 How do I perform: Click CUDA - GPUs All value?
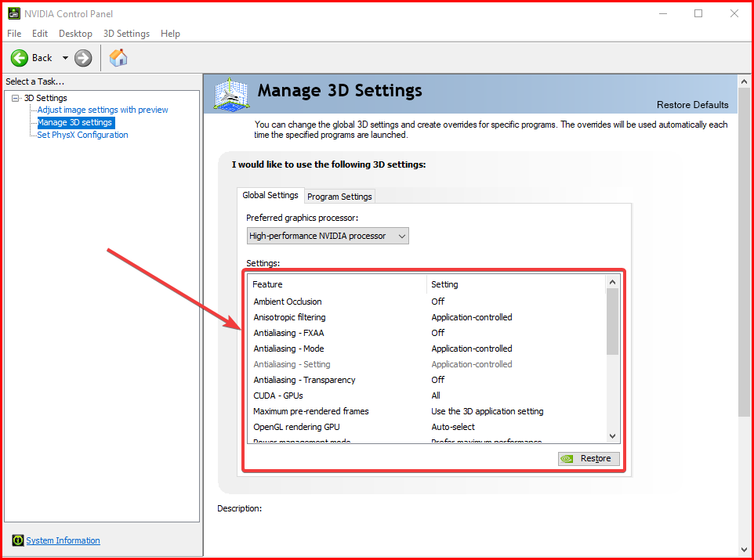(x=436, y=396)
